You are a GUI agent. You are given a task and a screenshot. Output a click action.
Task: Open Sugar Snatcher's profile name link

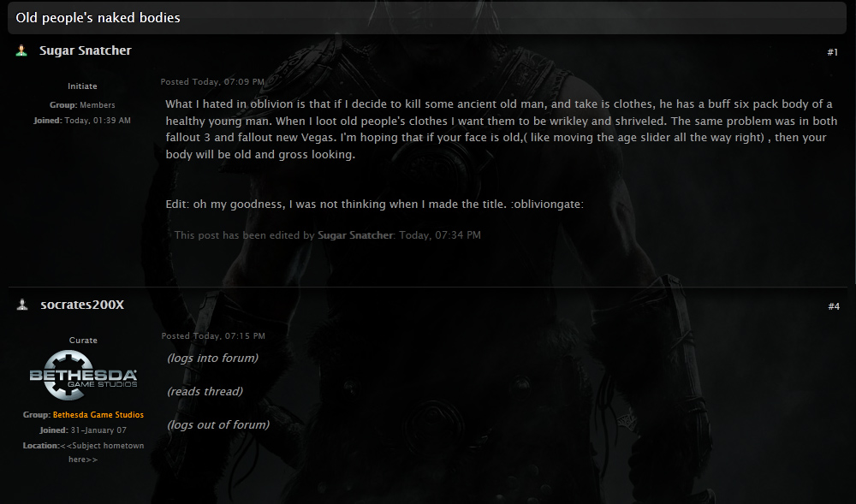click(85, 50)
